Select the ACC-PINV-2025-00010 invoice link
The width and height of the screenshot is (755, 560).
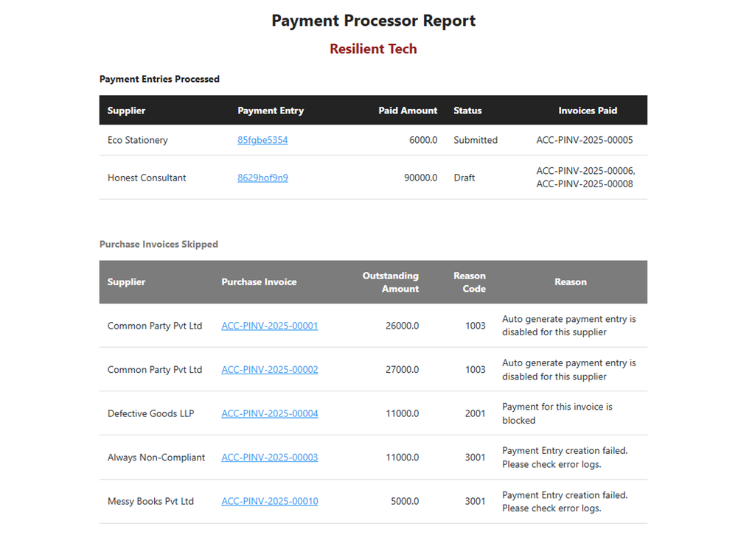pyautogui.click(x=270, y=501)
